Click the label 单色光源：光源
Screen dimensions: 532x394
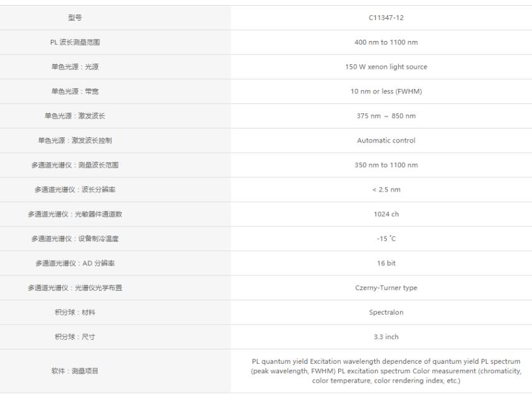point(75,67)
